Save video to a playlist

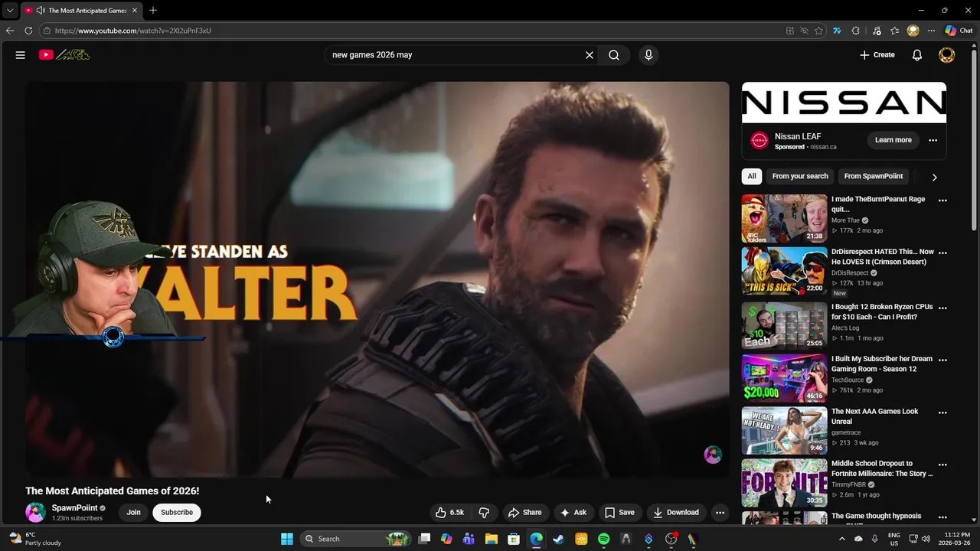tap(619, 513)
